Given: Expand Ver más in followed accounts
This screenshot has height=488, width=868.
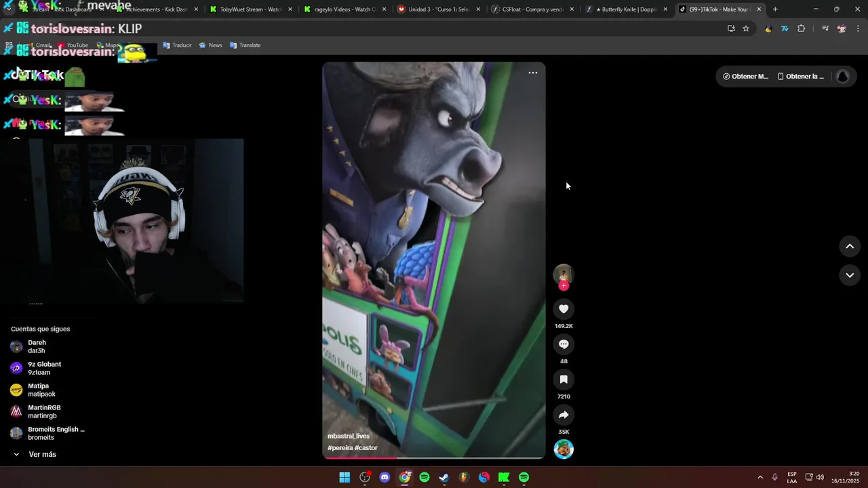Looking at the screenshot, I should (x=34, y=454).
